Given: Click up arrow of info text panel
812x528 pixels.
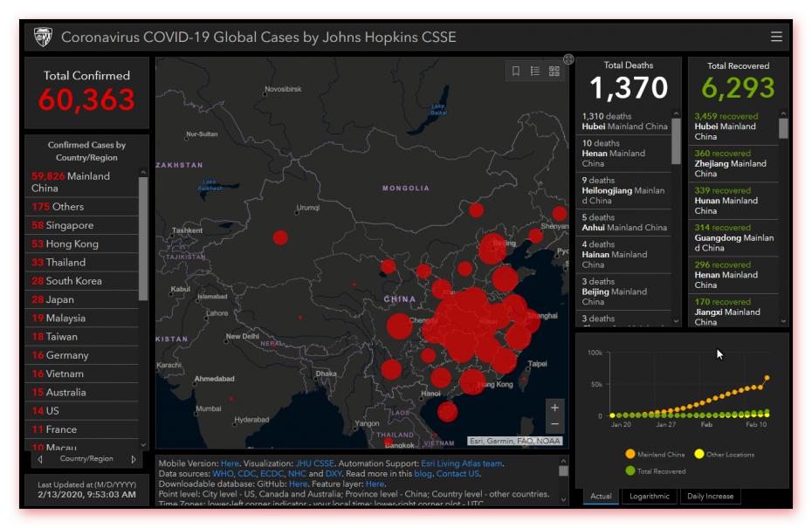Looking at the screenshot, I should [563, 460].
